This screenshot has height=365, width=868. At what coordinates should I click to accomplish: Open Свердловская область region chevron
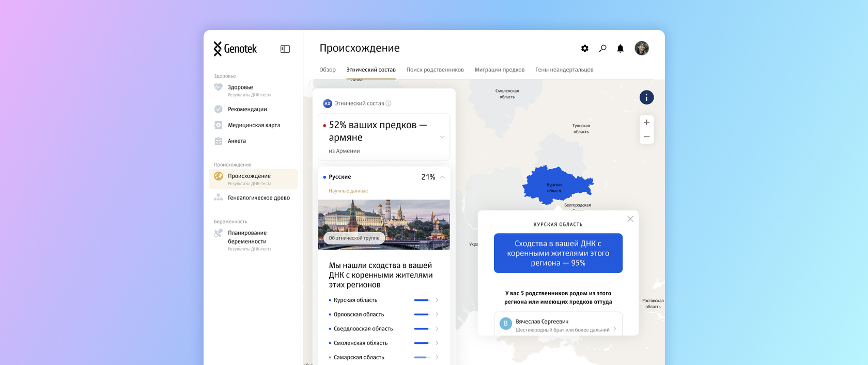point(437,329)
